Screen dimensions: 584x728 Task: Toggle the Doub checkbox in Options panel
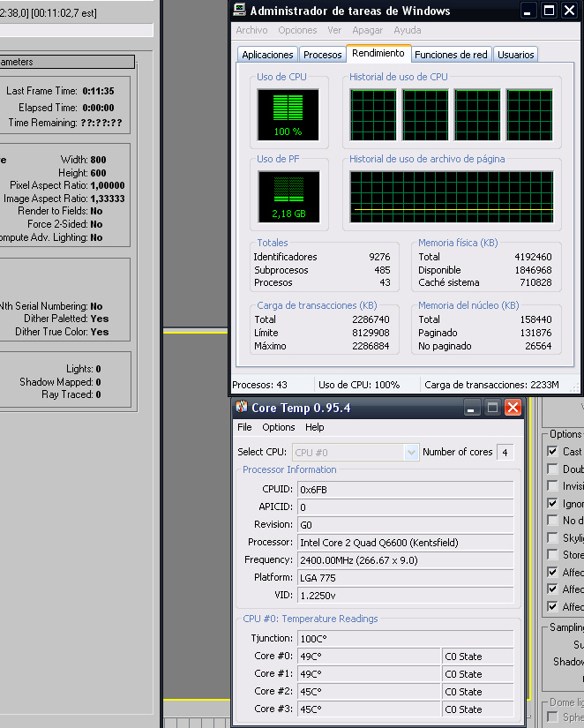(552, 469)
